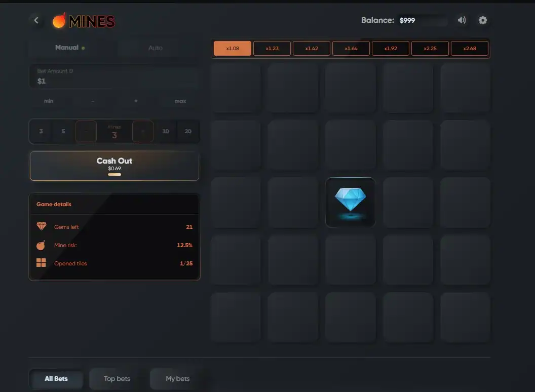The image size is (535, 392).
Task: Set bet amount to max
Action: (x=180, y=101)
